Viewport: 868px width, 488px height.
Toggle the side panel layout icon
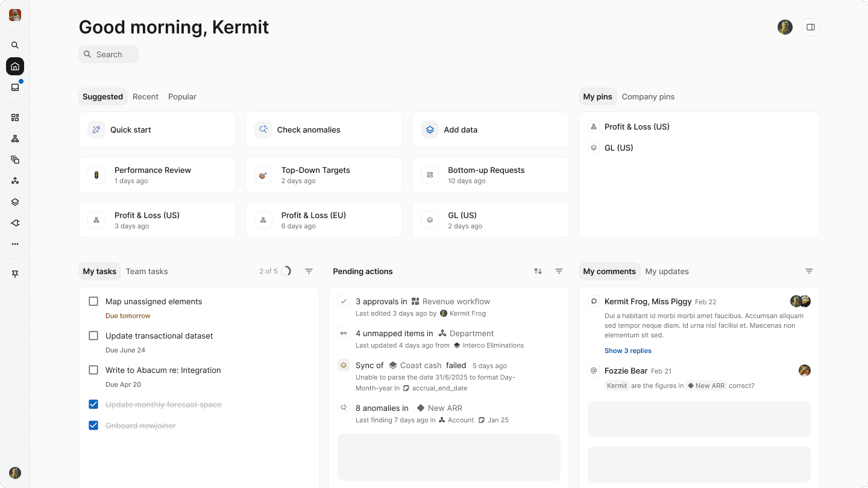pos(811,27)
